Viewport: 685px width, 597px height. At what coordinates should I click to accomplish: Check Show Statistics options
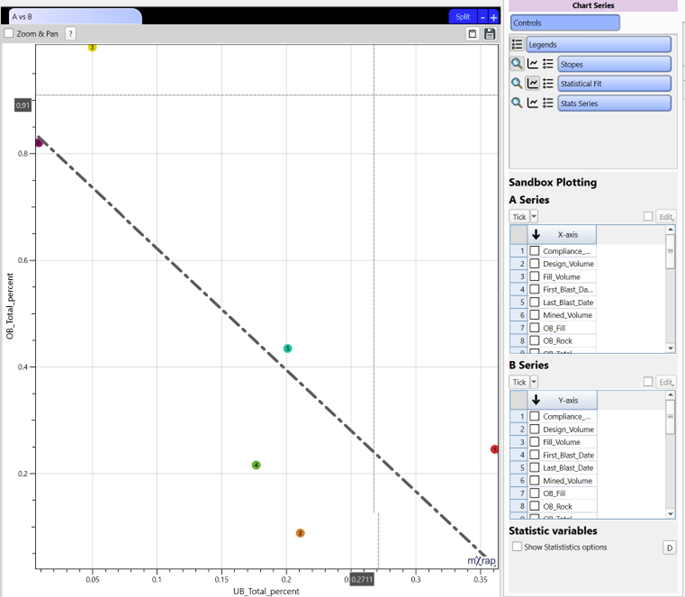click(516, 547)
